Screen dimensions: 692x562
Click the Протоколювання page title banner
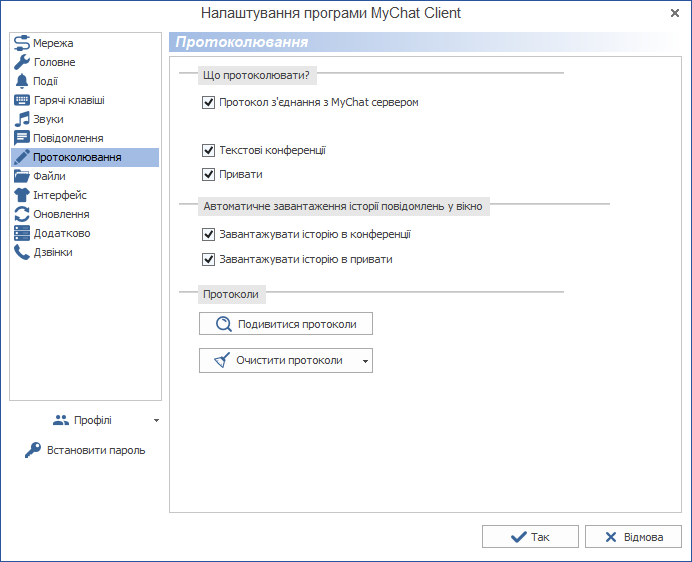click(x=425, y=42)
